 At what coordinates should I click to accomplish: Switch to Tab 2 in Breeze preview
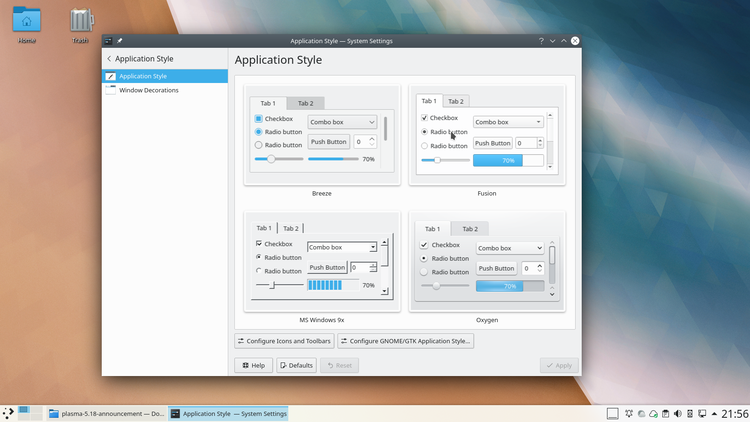pos(306,103)
